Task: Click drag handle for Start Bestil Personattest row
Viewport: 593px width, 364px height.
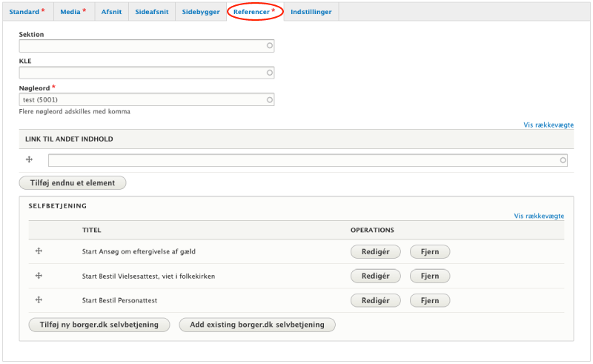Action: pos(39,300)
